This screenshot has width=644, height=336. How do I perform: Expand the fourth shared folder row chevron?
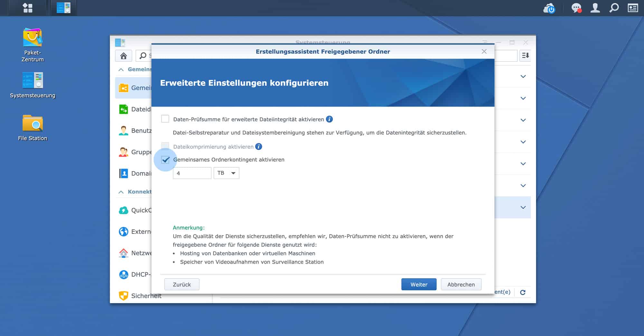point(523,142)
